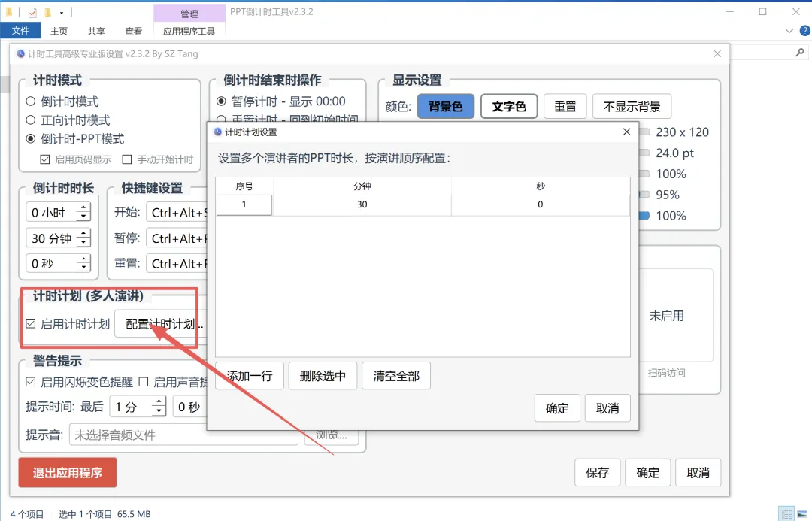812x521 pixels.
Task: Click the 100% slider at the bottom
Action: coord(644,216)
